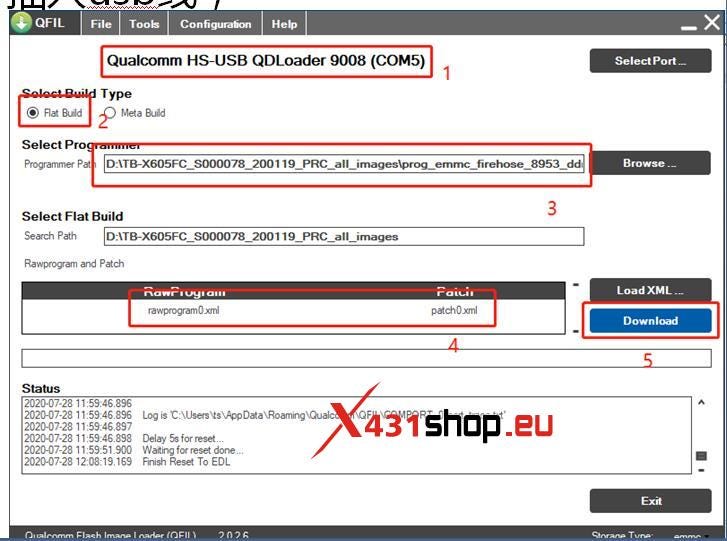Select the Meta Build radio button

(x=109, y=113)
